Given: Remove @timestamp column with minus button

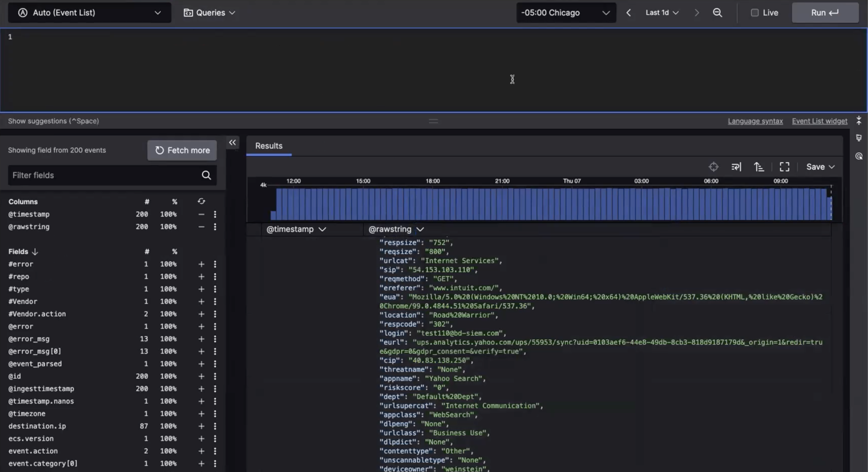Looking at the screenshot, I should point(201,215).
